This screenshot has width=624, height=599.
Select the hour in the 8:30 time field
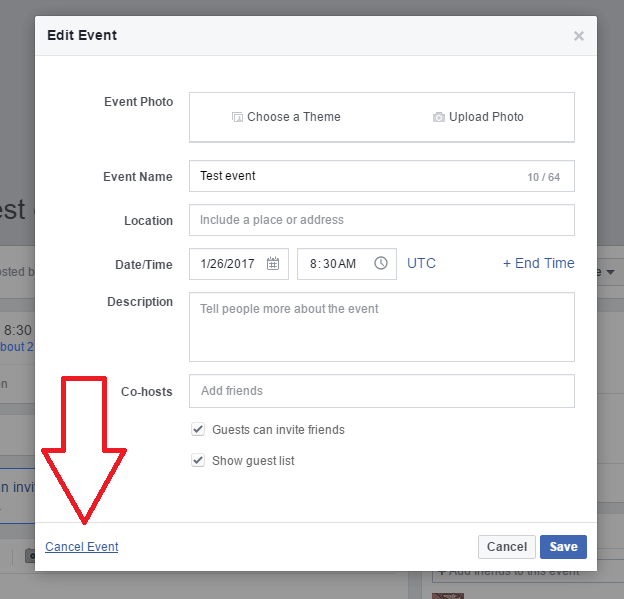pyautogui.click(x=313, y=264)
